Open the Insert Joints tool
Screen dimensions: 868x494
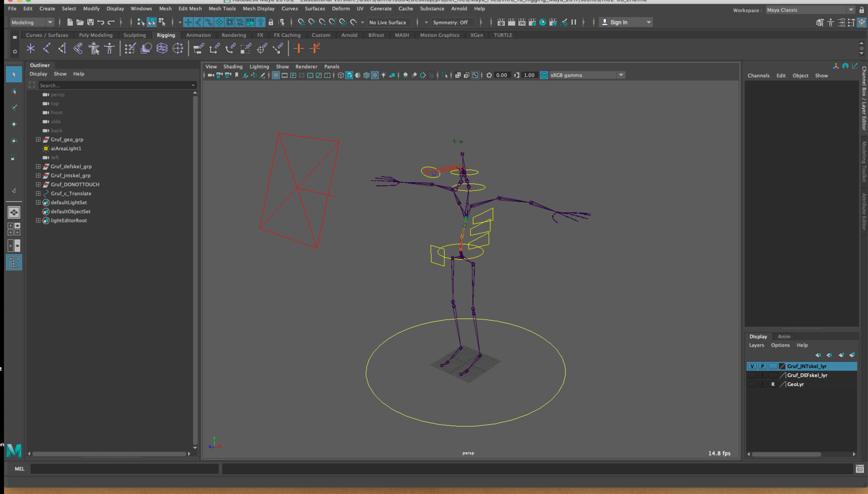coord(46,48)
